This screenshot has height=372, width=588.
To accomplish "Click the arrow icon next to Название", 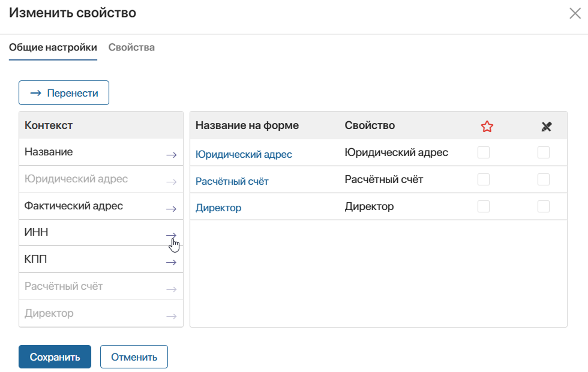I will [172, 155].
